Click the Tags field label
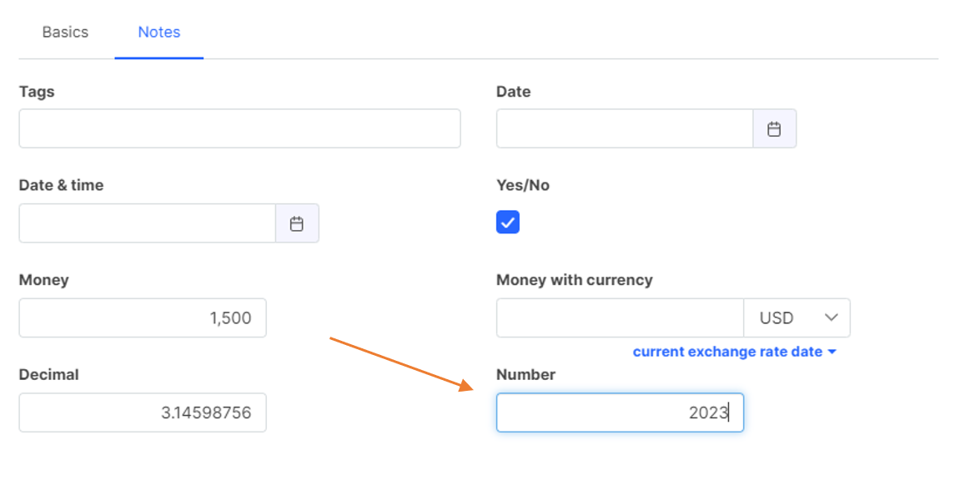This screenshot has height=490, width=980. (37, 92)
